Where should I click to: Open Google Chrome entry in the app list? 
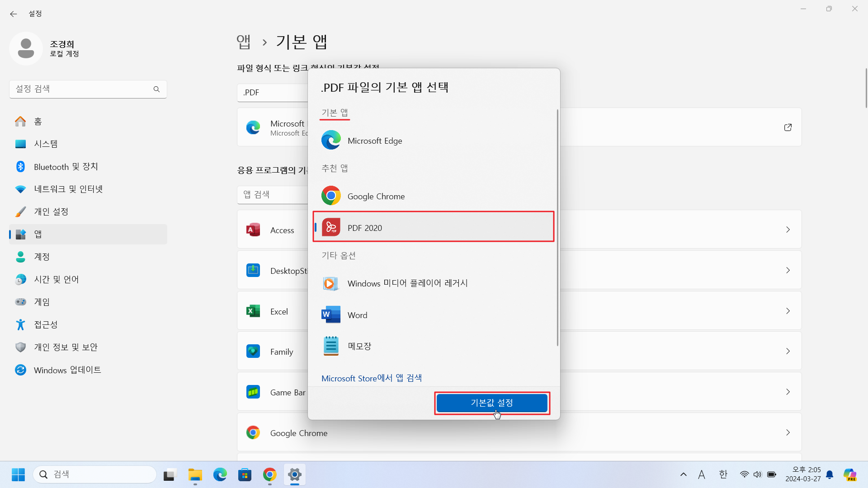coord(519,432)
